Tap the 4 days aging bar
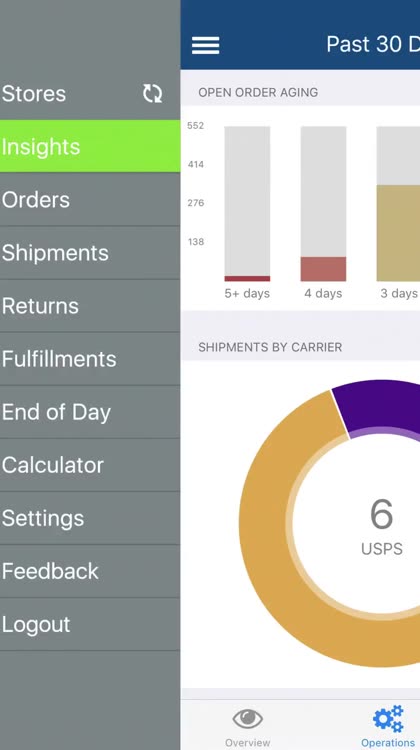The width and height of the screenshot is (420, 750). pyautogui.click(x=323, y=204)
